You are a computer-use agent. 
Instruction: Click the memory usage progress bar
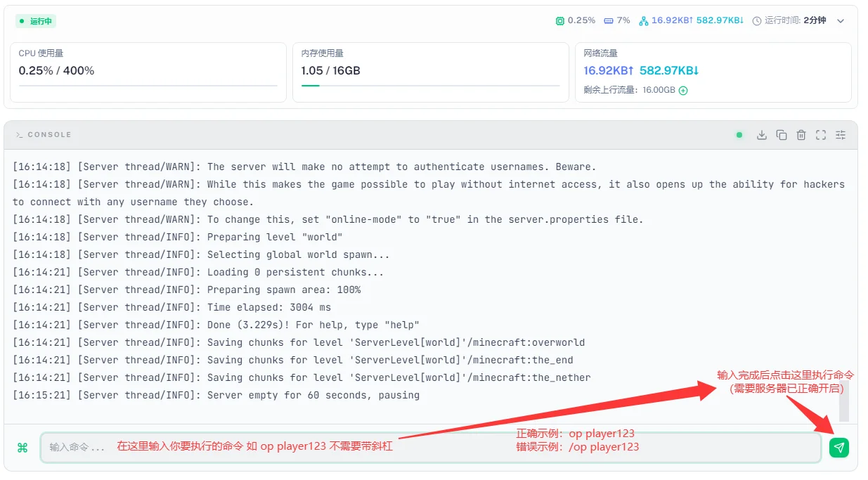coord(430,86)
